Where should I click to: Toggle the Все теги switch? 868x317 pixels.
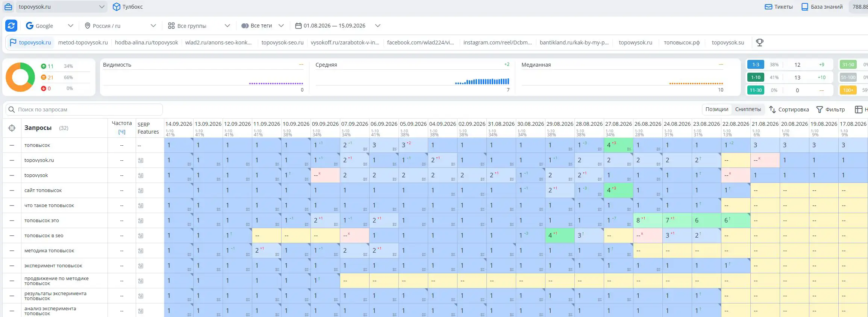[245, 26]
